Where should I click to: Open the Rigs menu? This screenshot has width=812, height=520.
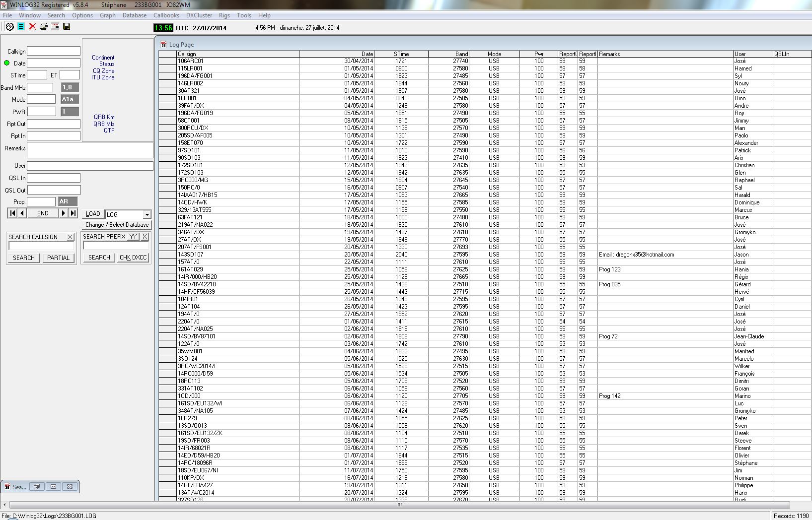[x=224, y=15]
